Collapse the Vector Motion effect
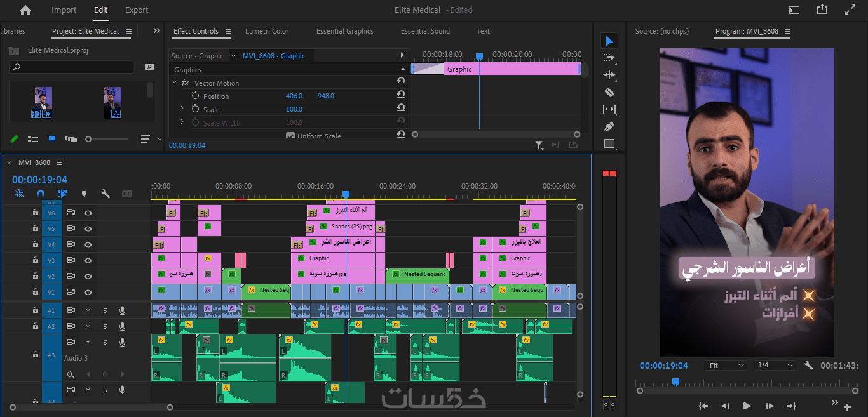The width and height of the screenshot is (868, 417). pyautogui.click(x=175, y=83)
